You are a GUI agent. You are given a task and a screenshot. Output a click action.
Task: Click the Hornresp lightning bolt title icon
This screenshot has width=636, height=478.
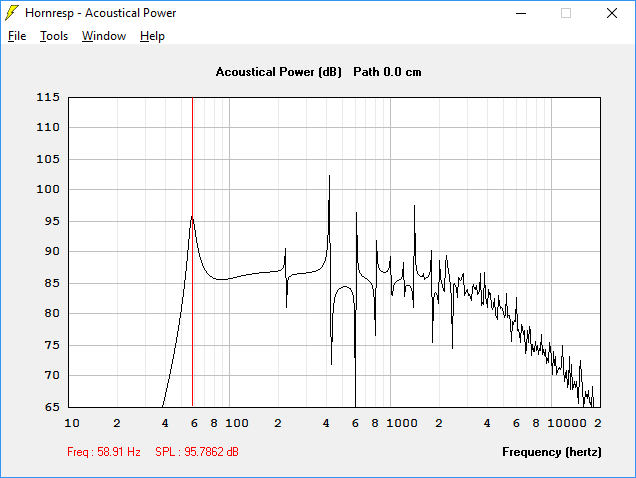12,13
